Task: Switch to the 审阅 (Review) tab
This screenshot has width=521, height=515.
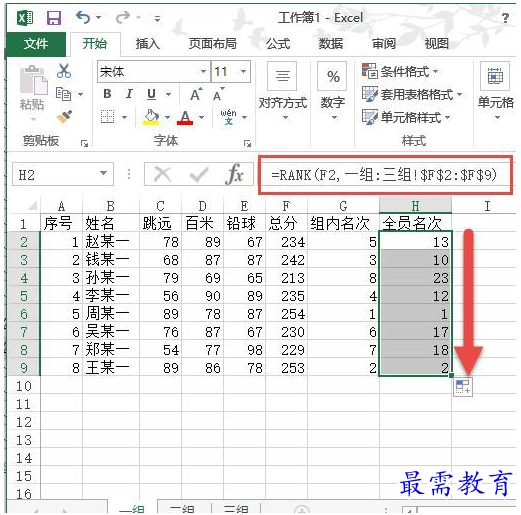Action: click(x=384, y=44)
